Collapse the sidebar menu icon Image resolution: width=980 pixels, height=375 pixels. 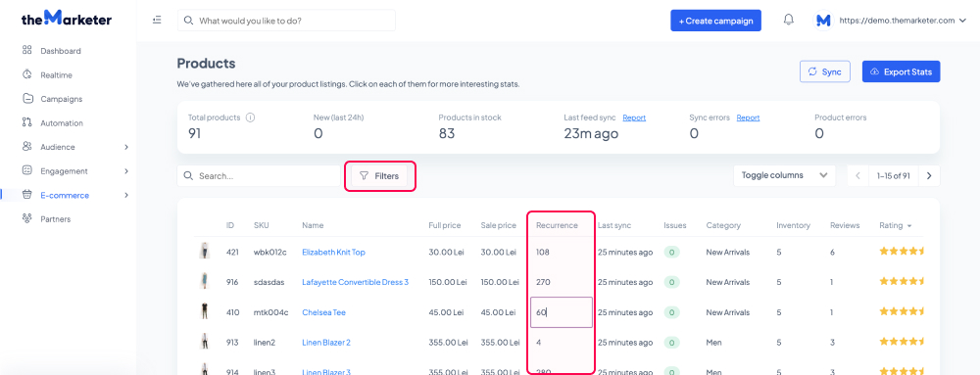click(x=157, y=20)
